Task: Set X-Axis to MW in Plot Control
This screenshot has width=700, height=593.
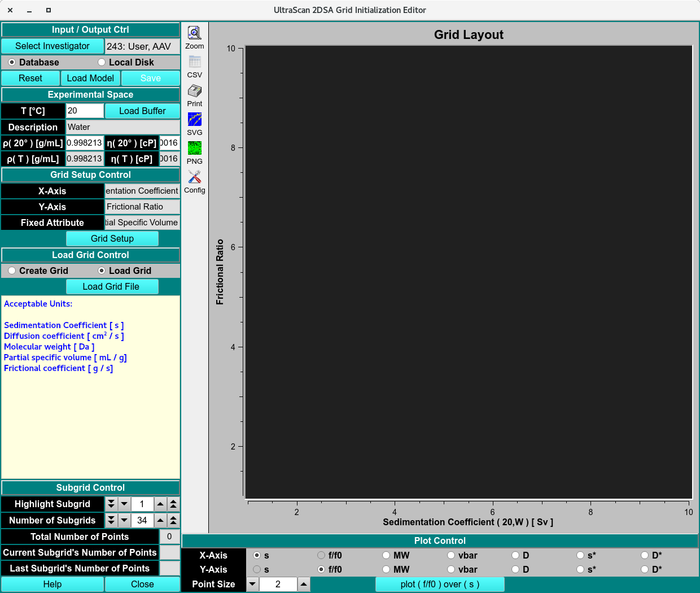Action: (386, 555)
